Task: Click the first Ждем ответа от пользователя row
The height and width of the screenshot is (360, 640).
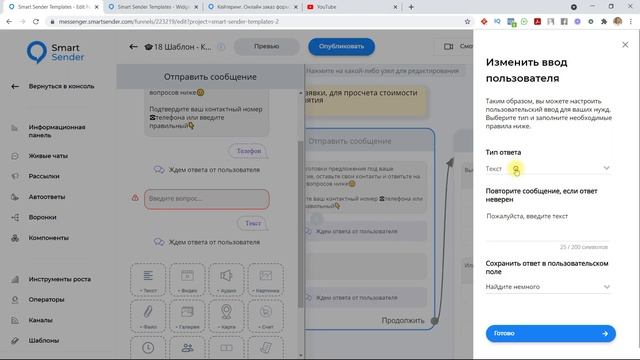Action: point(207,170)
